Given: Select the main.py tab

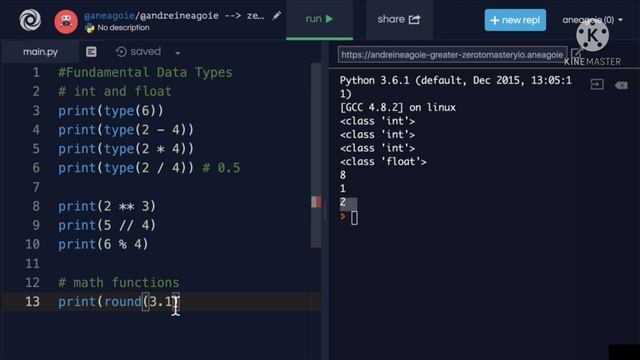Looking at the screenshot, I should (40, 52).
